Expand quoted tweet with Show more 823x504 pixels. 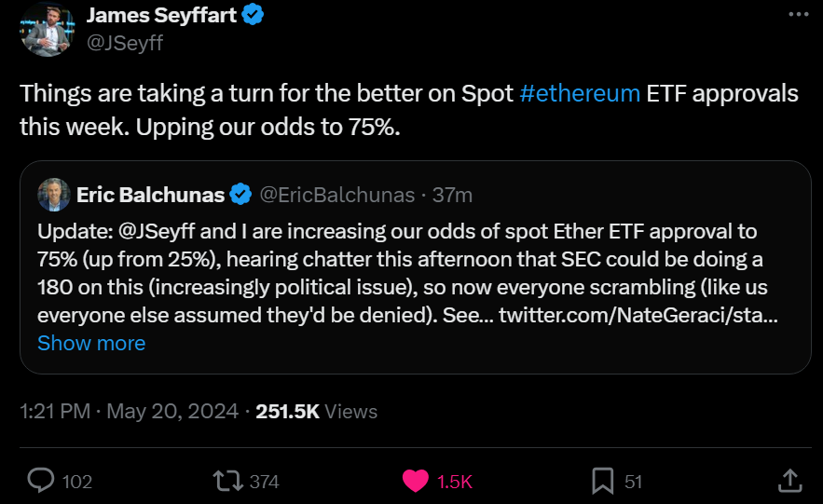[x=91, y=343]
